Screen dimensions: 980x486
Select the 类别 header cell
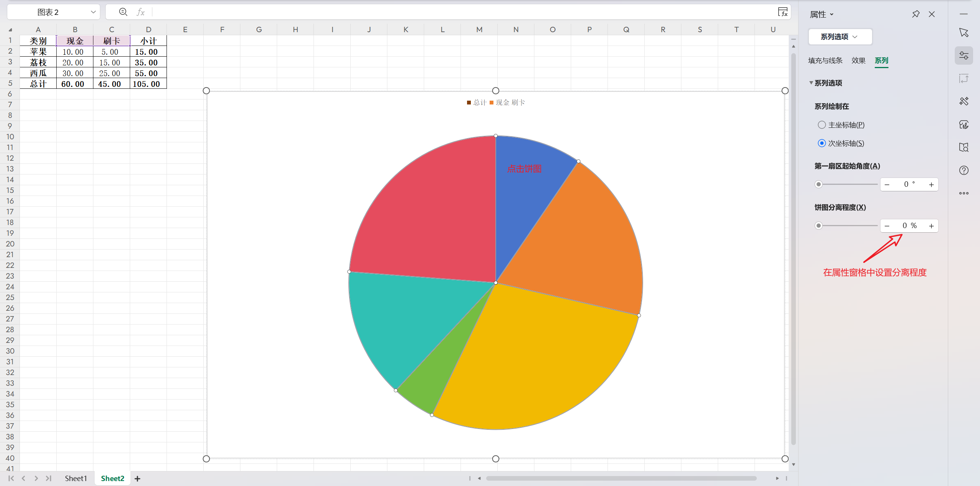[x=38, y=41]
